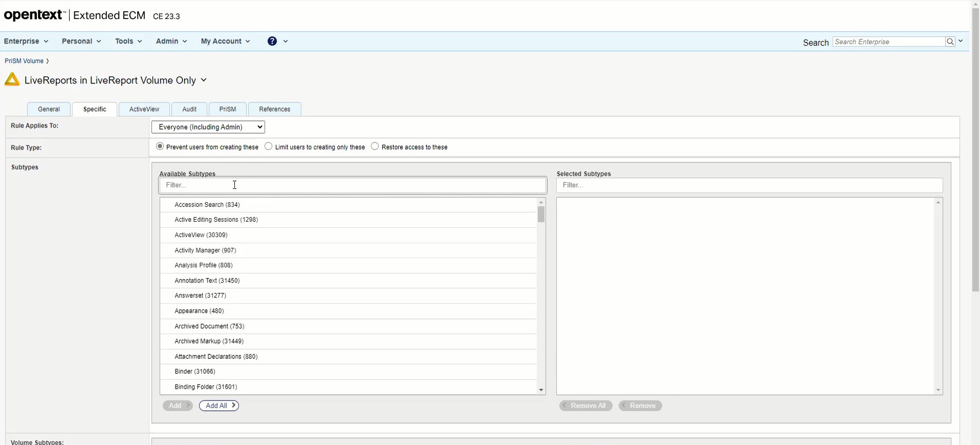The image size is (980, 445).
Task: Open the Admin menu dropdown
Action: tap(171, 41)
